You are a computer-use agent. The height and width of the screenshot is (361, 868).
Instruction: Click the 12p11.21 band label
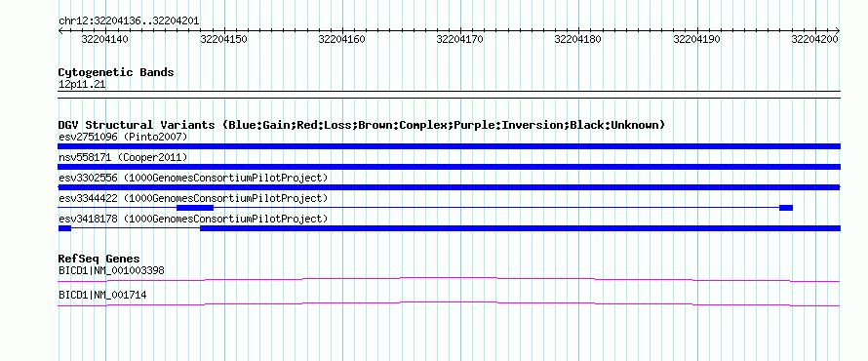point(82,85)
